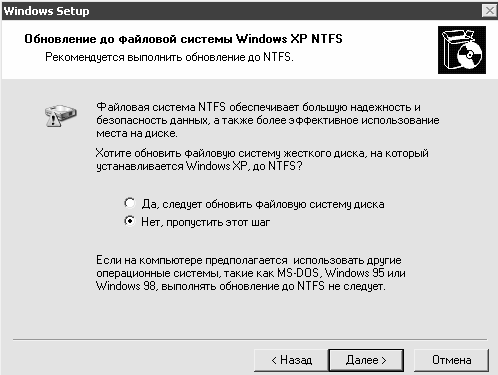This screenshot has height=375, width=498.
Task: Click the horizontal separator line above the buttons
Action: click(250, 340)
